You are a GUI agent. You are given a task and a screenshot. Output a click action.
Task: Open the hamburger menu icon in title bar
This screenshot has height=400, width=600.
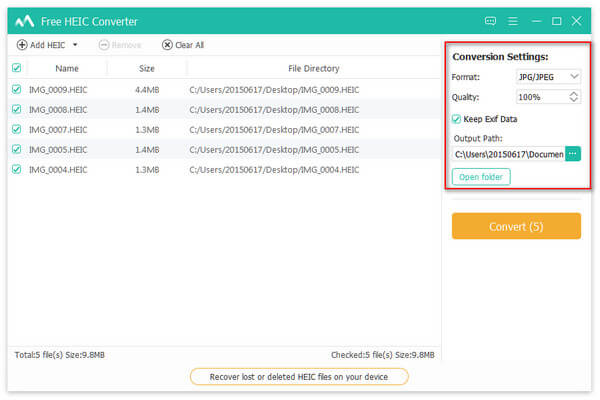513,21
